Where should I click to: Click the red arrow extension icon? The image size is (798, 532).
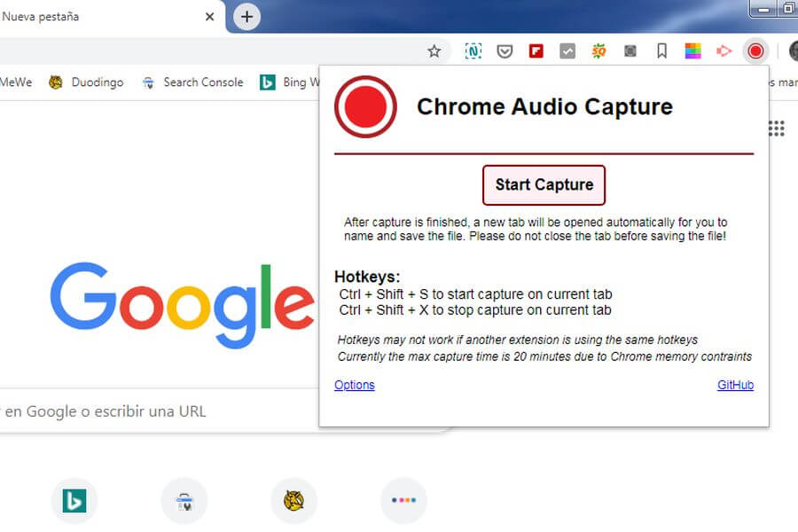pos(724,51)
